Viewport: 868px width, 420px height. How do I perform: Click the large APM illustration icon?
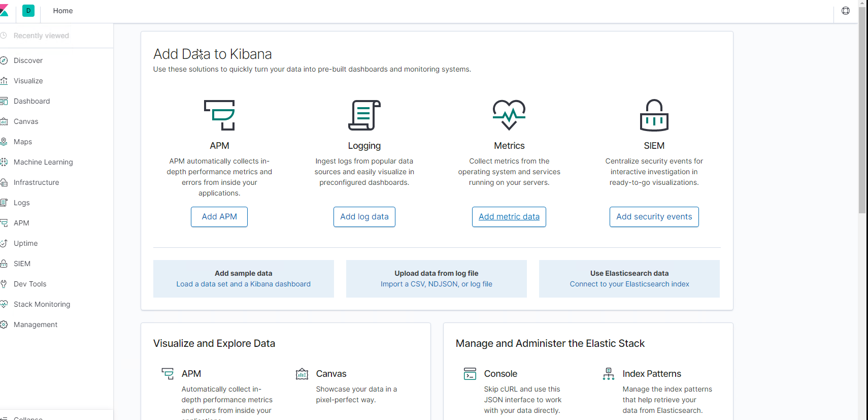click(x=219, y=115)
